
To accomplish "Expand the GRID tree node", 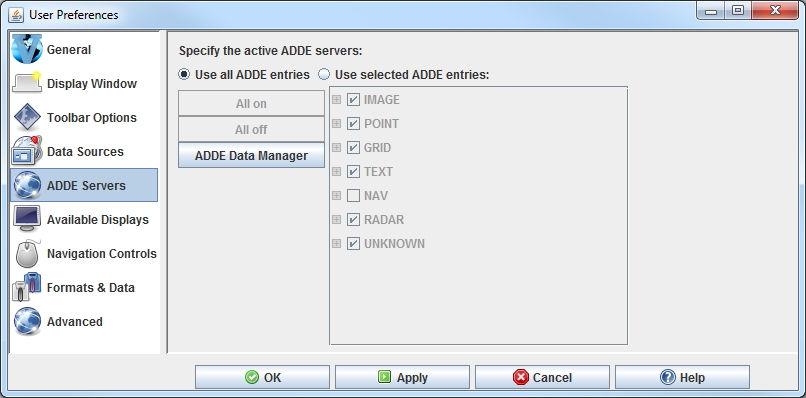I will tap(336, 148).
